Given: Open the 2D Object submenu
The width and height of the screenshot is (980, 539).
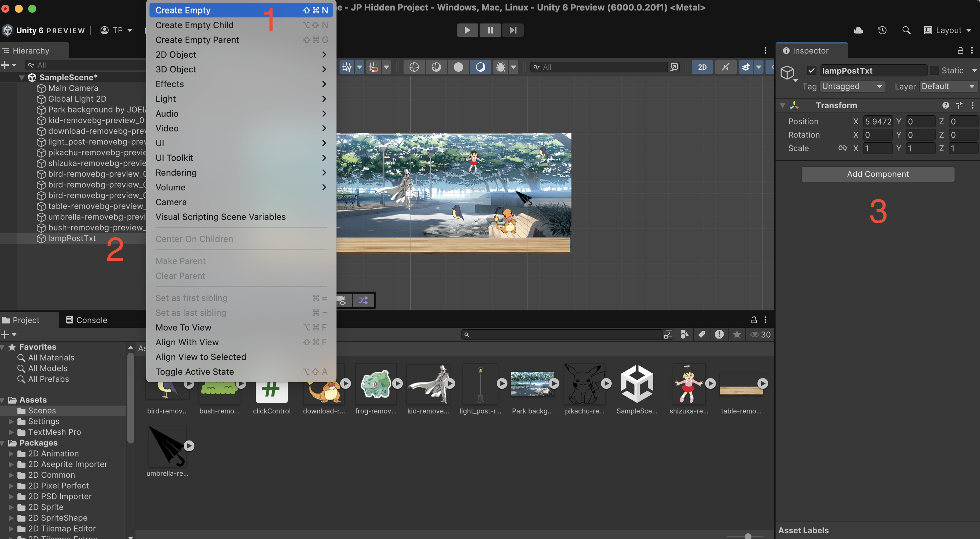Looking at the screenshot, I should (241, 54).
